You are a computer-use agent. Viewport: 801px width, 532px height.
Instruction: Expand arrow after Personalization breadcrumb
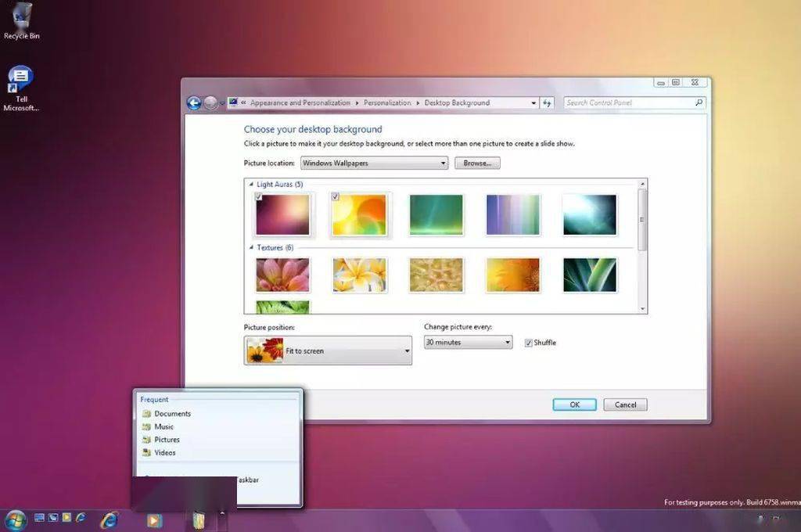coord(418,102)
